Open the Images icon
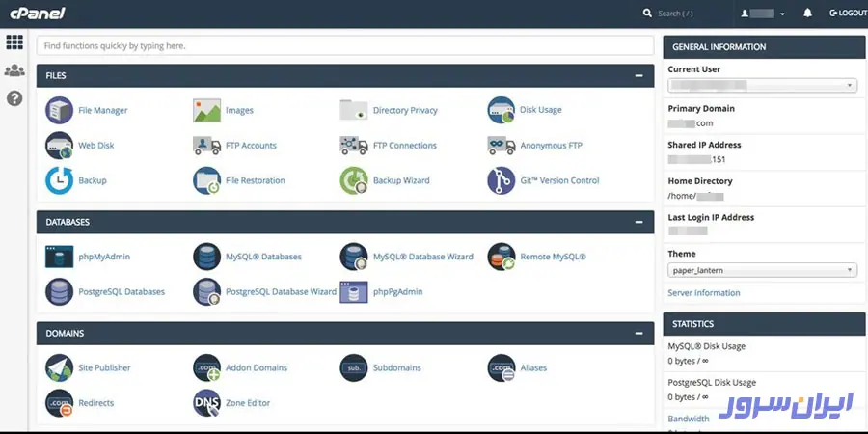Screen dimensions: 868x434 [207, 110]
